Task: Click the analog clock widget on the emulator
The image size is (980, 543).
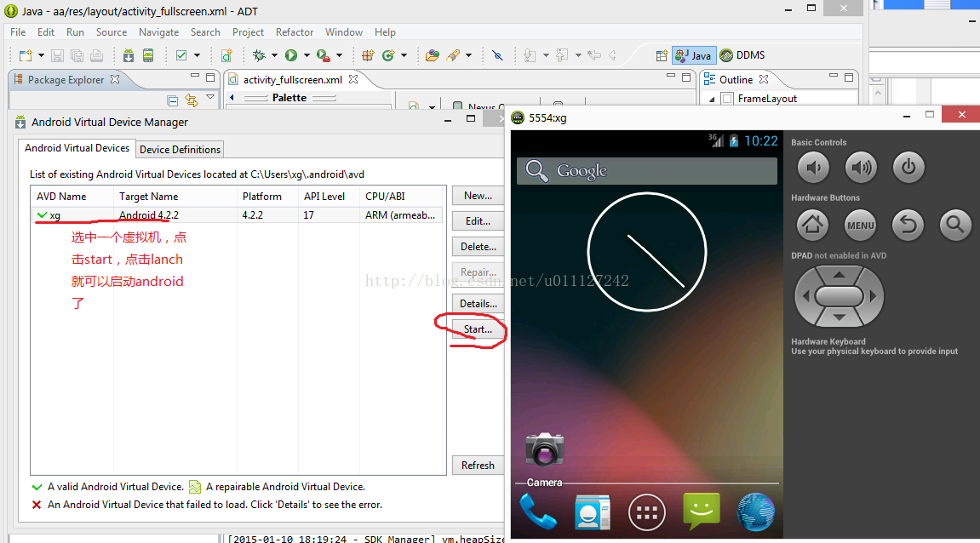Action: (647, 252)
